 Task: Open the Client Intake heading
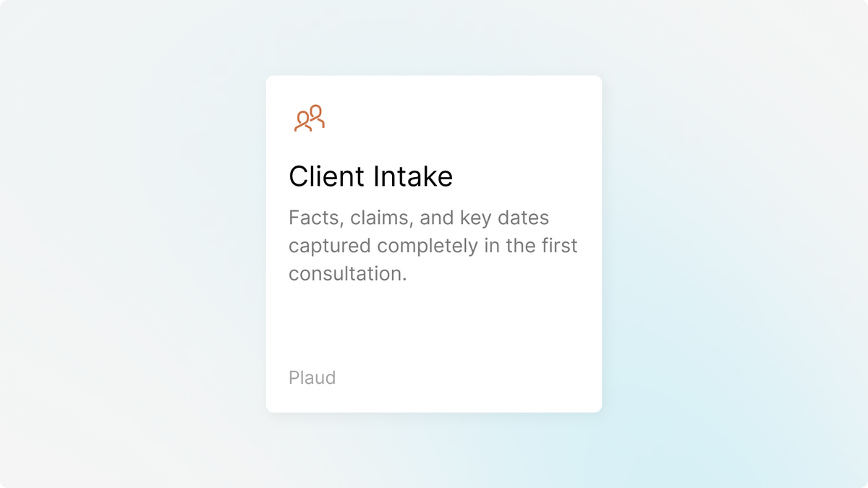click(x=370, y=176)
